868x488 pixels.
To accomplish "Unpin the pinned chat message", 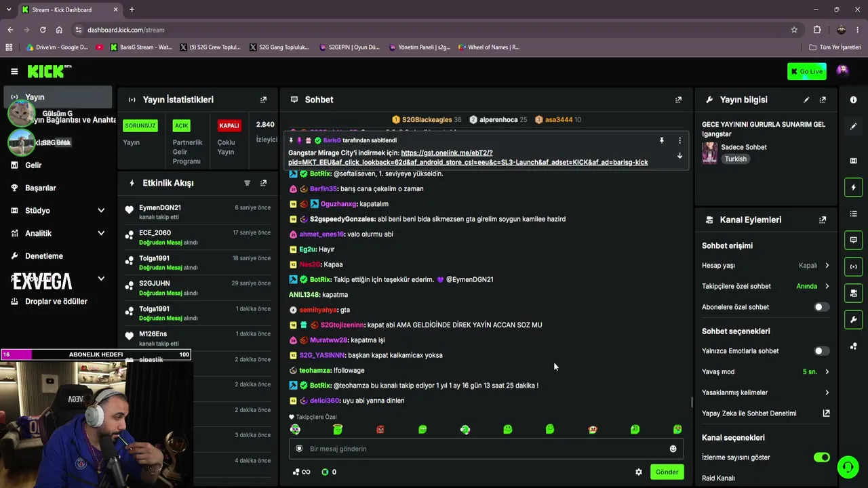I will pos(661,140).
